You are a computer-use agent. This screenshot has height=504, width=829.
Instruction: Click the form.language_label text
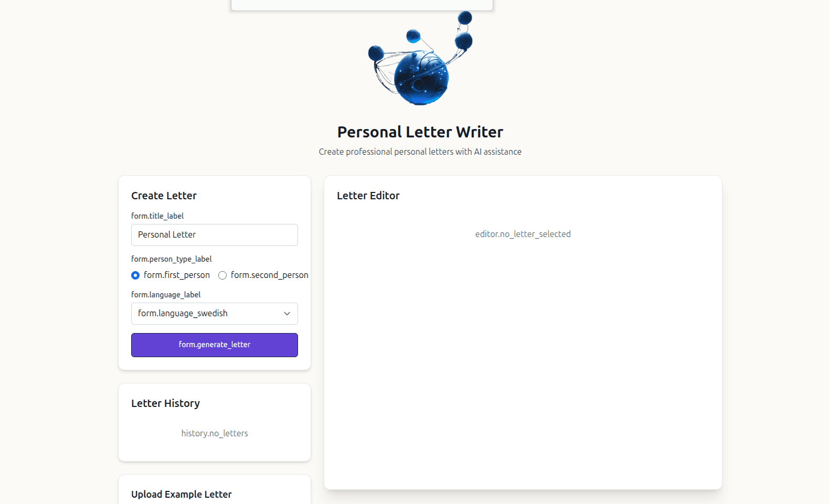[165, 294]
